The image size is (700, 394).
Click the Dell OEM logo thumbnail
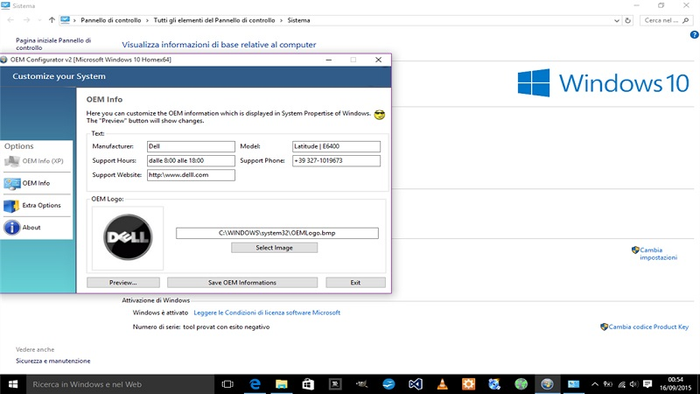(x=128, y=237)
